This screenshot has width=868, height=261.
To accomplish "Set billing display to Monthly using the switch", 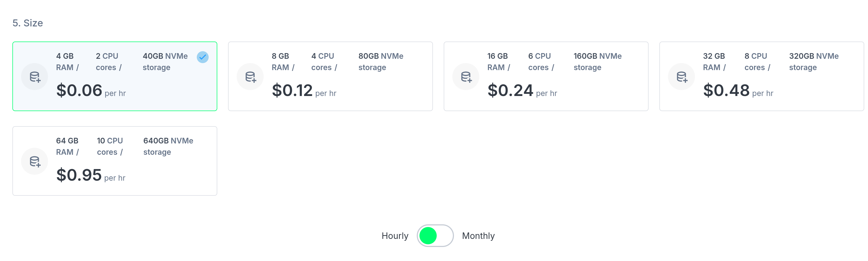I will [x=435, y=236].
